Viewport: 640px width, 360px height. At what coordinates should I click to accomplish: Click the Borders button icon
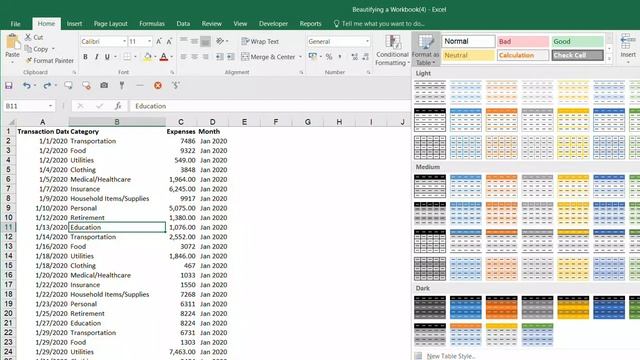127,57
